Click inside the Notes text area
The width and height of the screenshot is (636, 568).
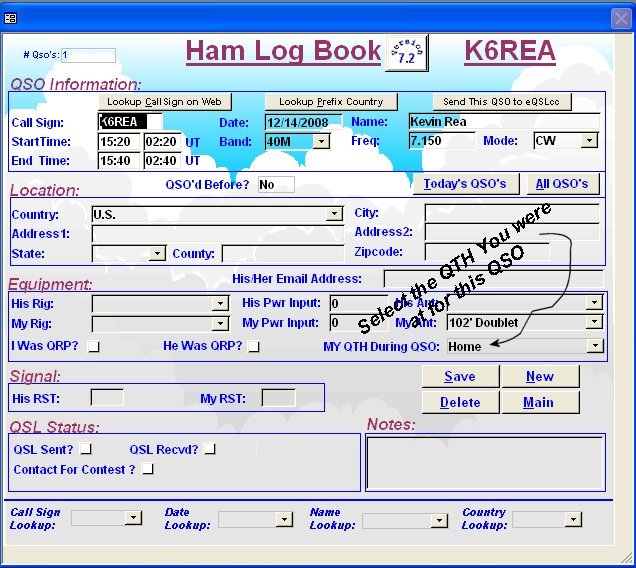coord(485,462)
